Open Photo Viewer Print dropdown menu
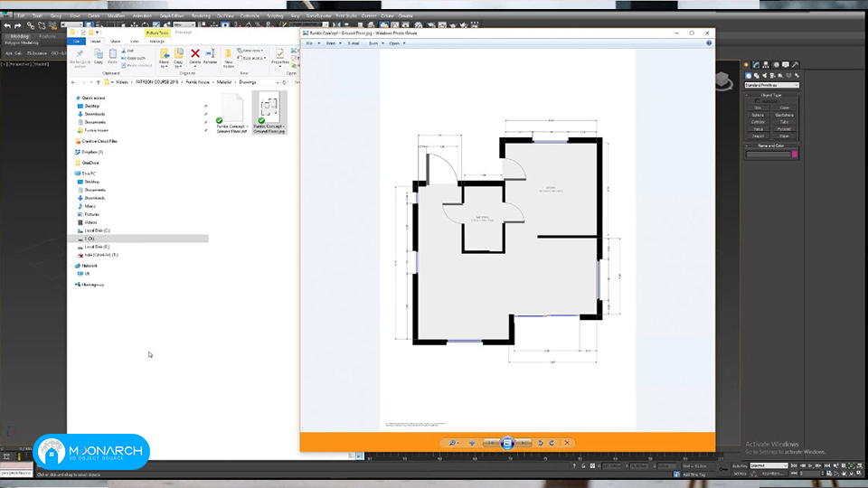The height and width of the screenshot is (488, 868). [334, 43]
